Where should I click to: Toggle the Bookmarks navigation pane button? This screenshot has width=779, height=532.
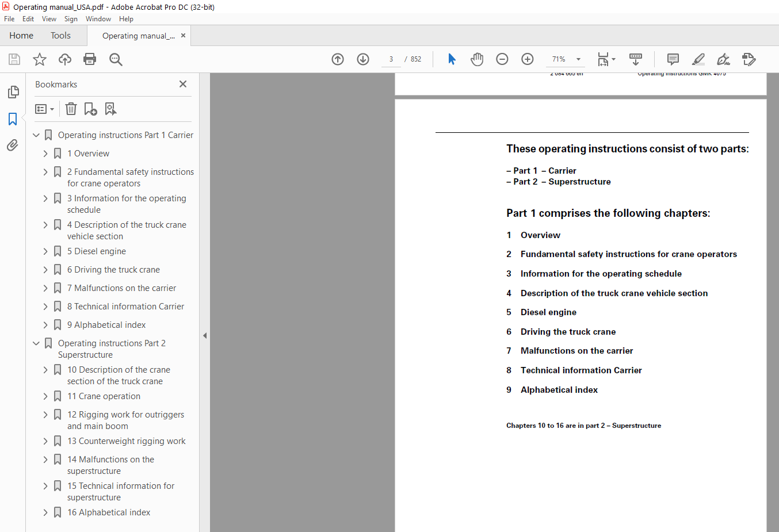[x=13, y=119]
